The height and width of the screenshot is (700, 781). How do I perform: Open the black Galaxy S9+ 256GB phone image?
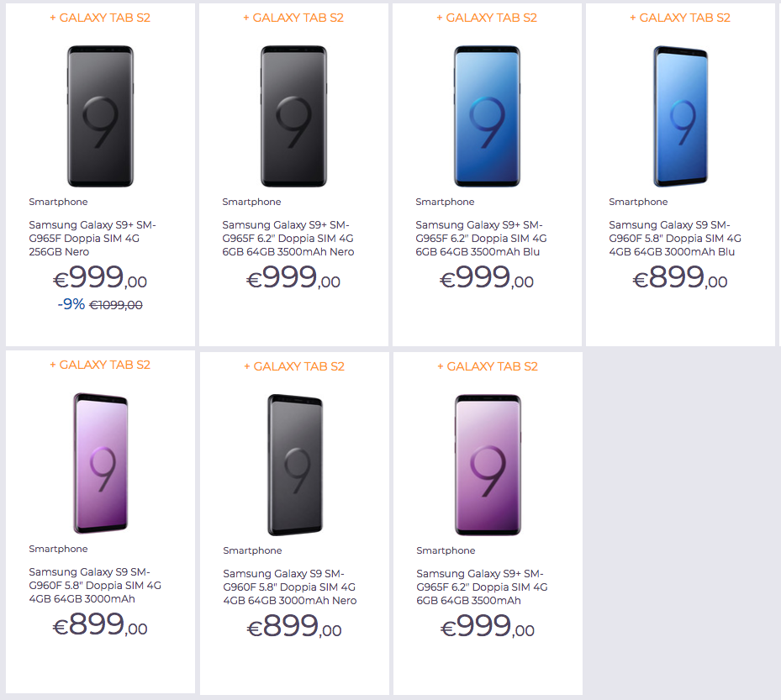pyautogui.click(x=100, y=116)
